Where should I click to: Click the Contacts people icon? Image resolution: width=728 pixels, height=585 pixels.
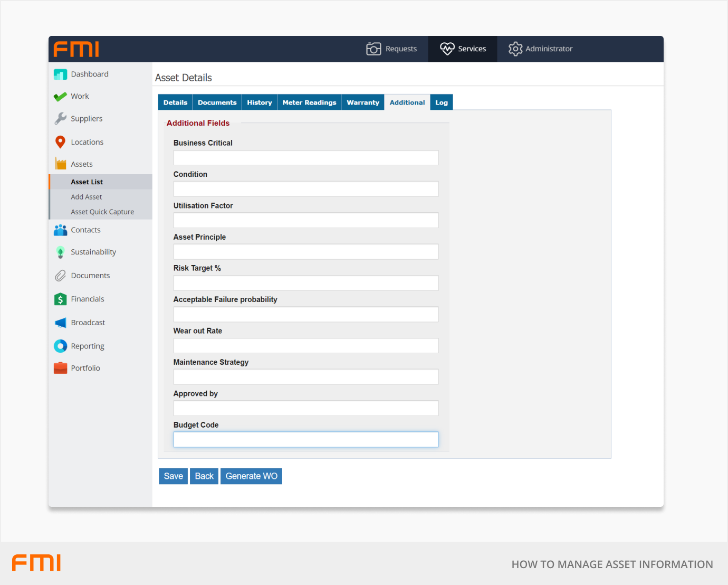click(60, 230)
